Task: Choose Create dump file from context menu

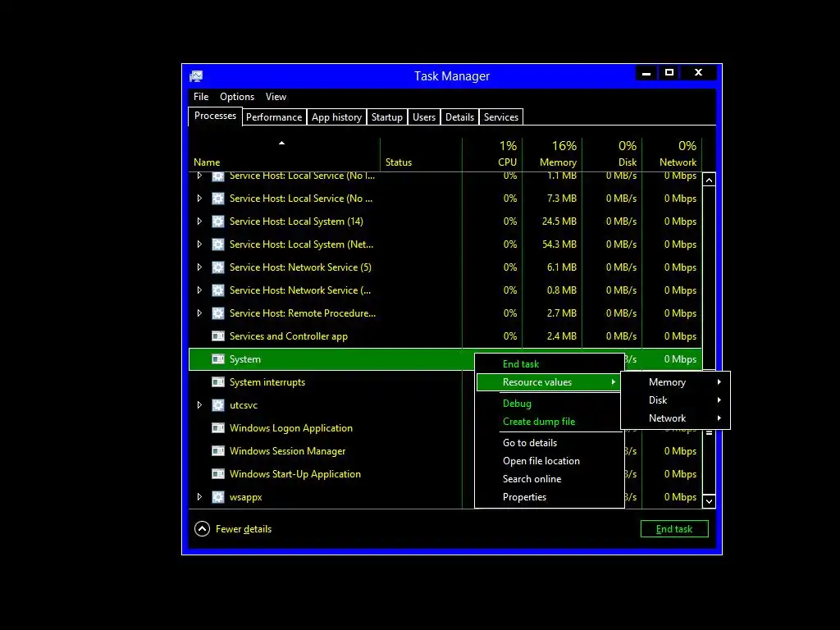Action: click(549, 422)
